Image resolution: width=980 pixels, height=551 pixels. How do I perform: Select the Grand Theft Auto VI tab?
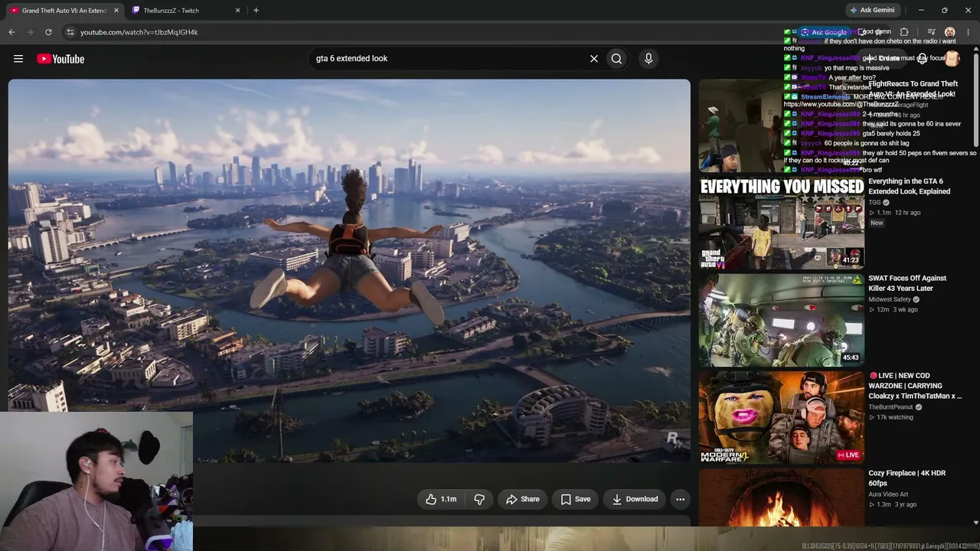[x=64, y=10]
